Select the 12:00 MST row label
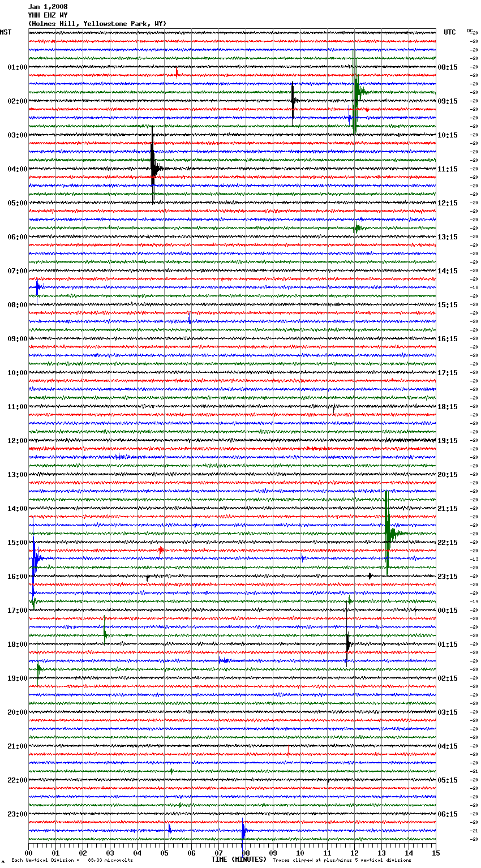This screenshot has width=481, height=868. [x=18, y=441]
